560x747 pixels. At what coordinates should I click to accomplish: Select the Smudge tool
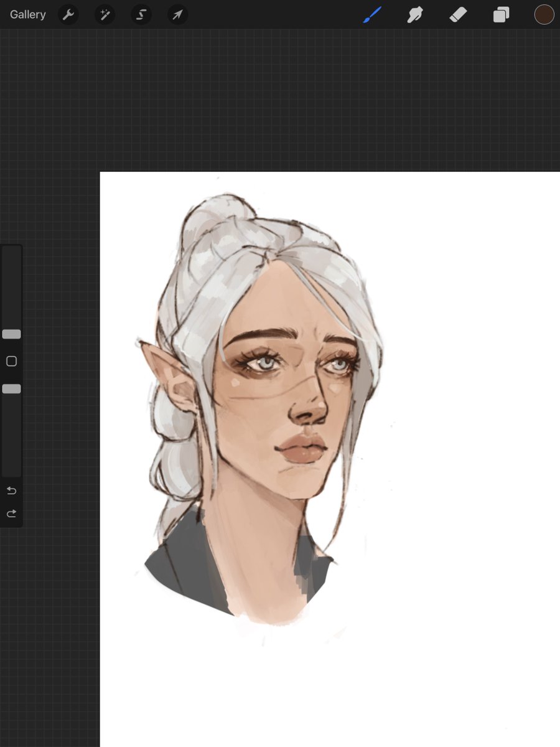click(x=414, y=14)
